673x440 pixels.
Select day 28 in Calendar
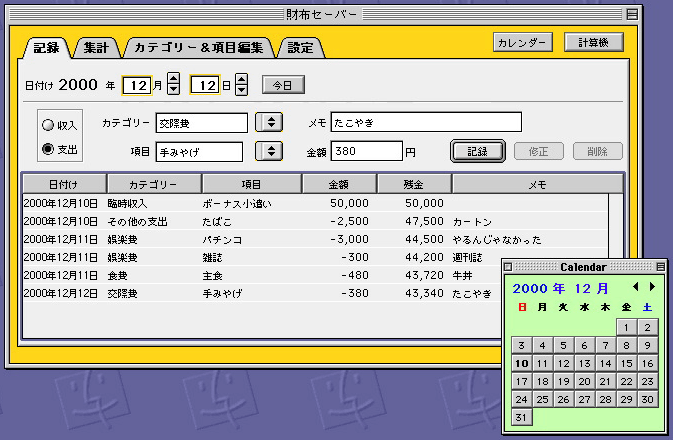pyautogui.click(x=606, y=399)
